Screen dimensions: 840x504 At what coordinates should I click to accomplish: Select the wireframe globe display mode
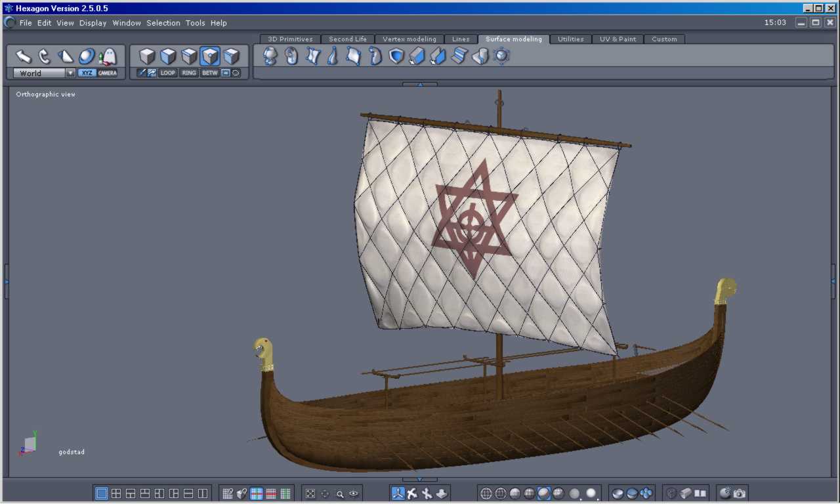(486, 493)
